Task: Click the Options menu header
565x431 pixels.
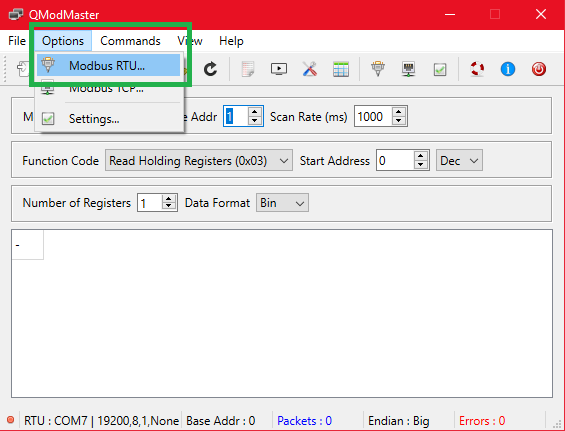Action: tap(63, 41)
